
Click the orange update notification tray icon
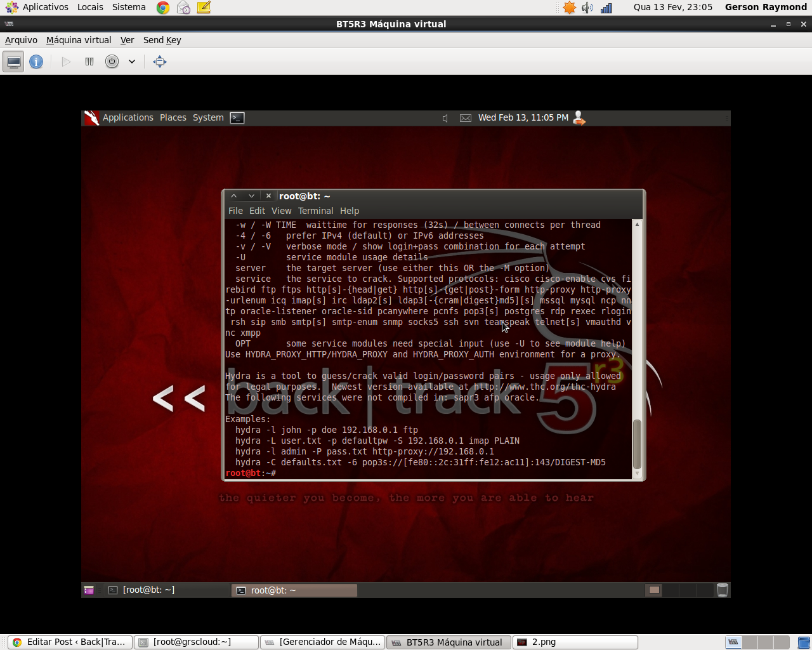coord(570,8)
